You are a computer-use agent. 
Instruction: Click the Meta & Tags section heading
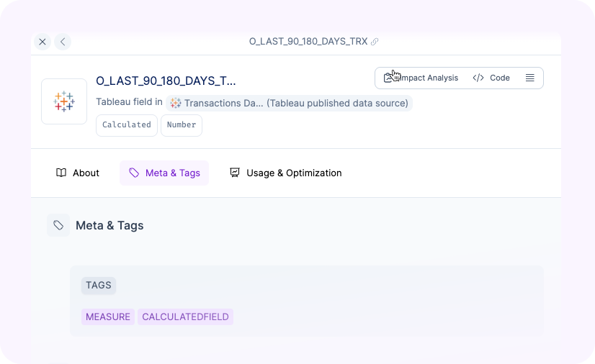click(109, 225)
